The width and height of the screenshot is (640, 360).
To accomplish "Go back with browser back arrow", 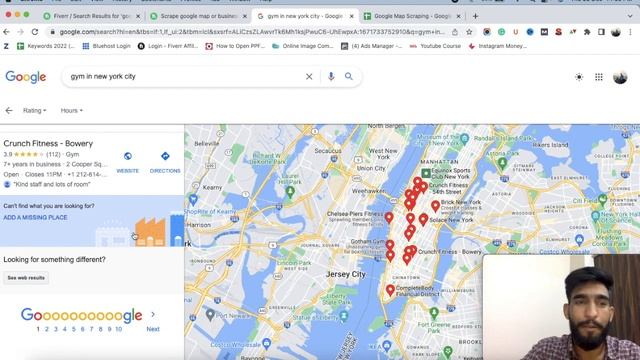I will (6, 32).
